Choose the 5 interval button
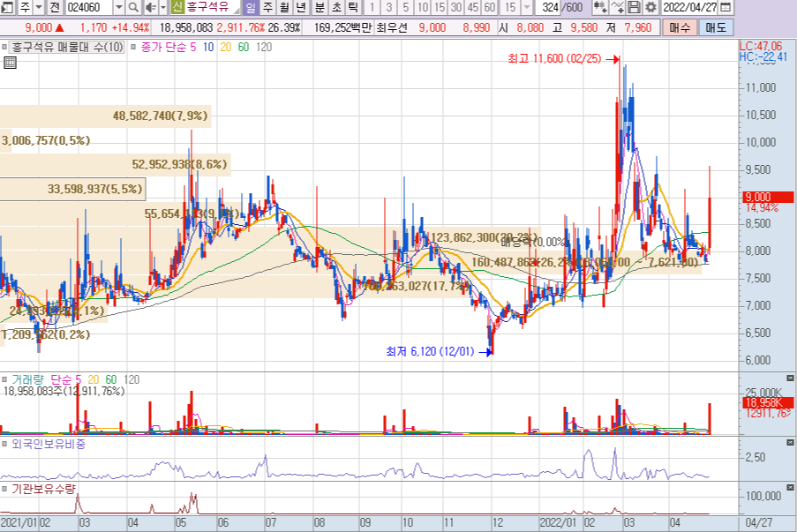Viewport: 797px width, 532px height. click(406, 7)
